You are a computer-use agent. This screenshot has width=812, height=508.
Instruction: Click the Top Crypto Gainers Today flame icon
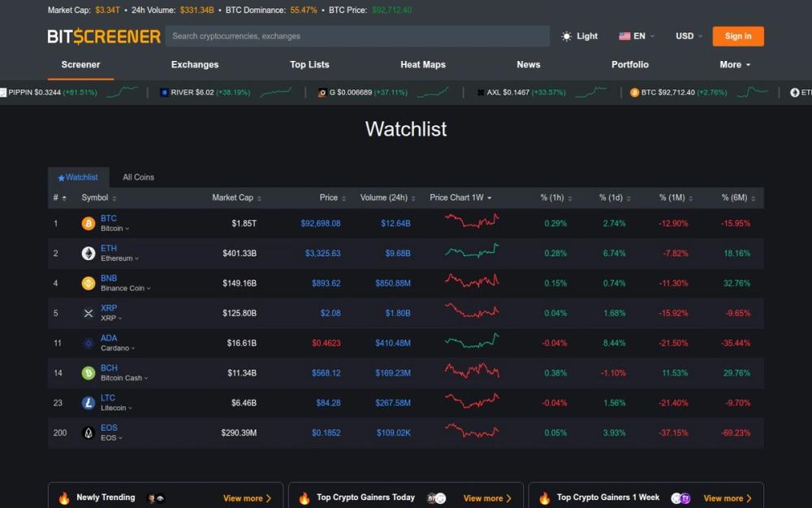click(x=304, y=498)
